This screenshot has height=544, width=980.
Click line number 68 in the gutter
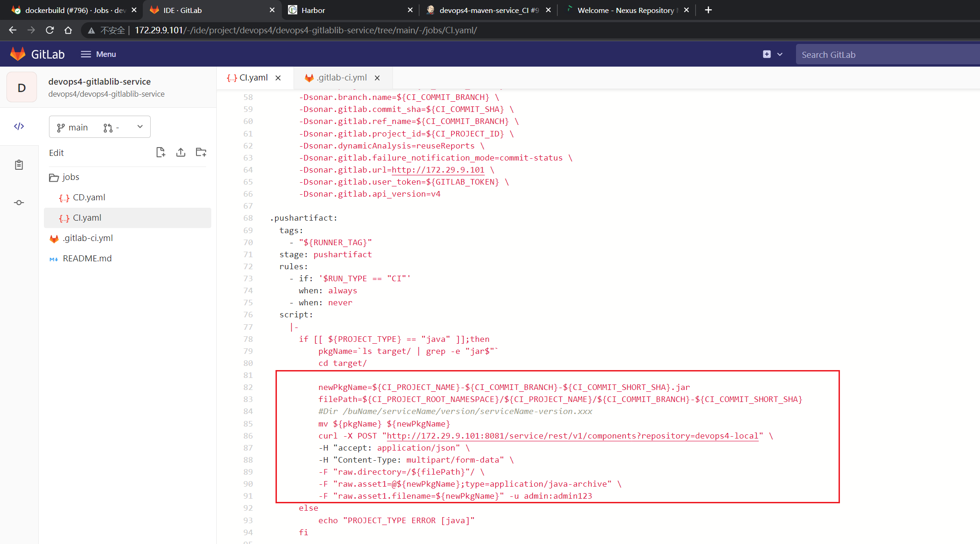coord(248,218)
